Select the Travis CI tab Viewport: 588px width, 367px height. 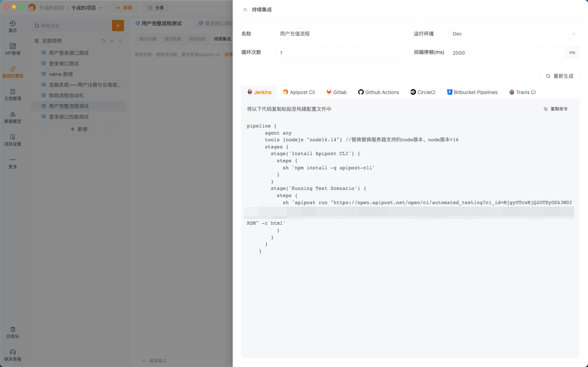[522, 92]
